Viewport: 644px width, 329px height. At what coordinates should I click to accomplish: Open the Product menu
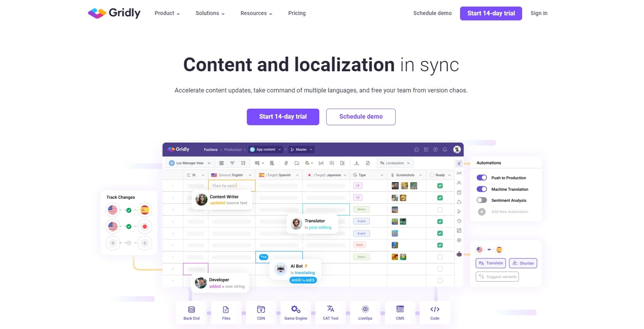pos(167,13)
